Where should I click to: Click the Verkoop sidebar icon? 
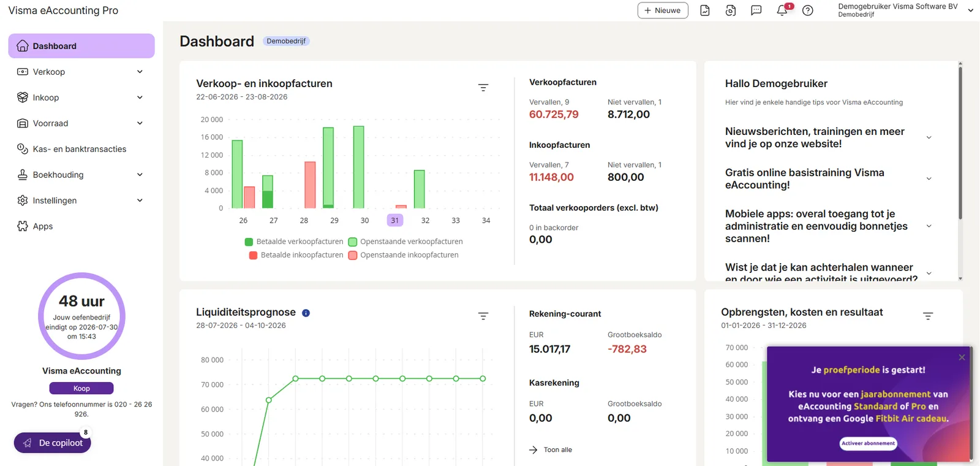click(23, 72)
